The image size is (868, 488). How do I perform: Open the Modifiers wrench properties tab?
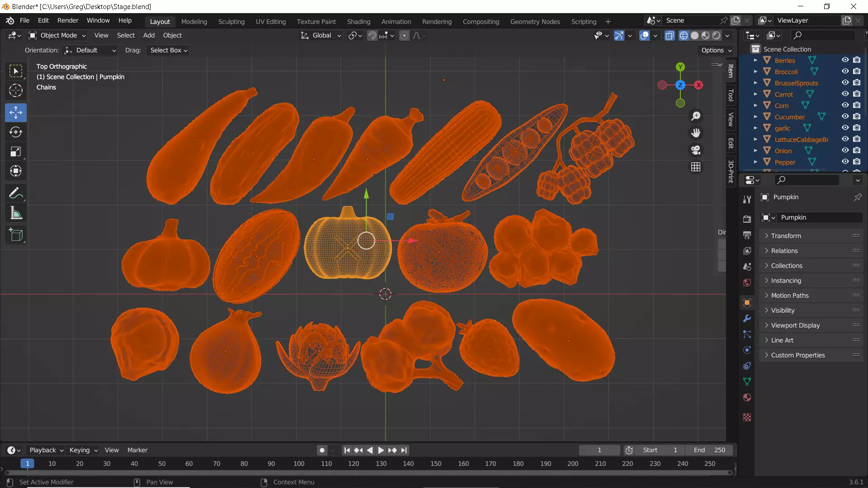(x=747, y=319)
